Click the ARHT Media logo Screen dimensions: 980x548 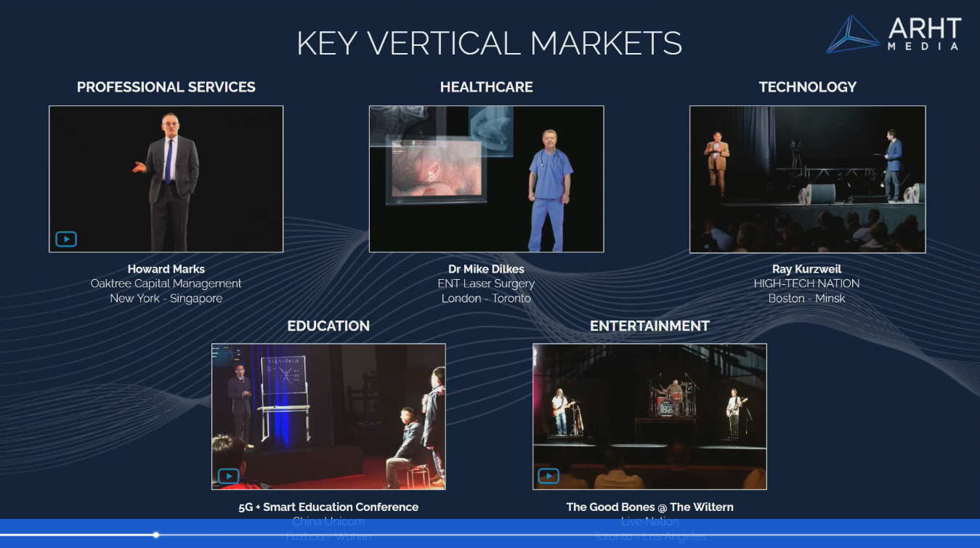(x=894, y=35)
